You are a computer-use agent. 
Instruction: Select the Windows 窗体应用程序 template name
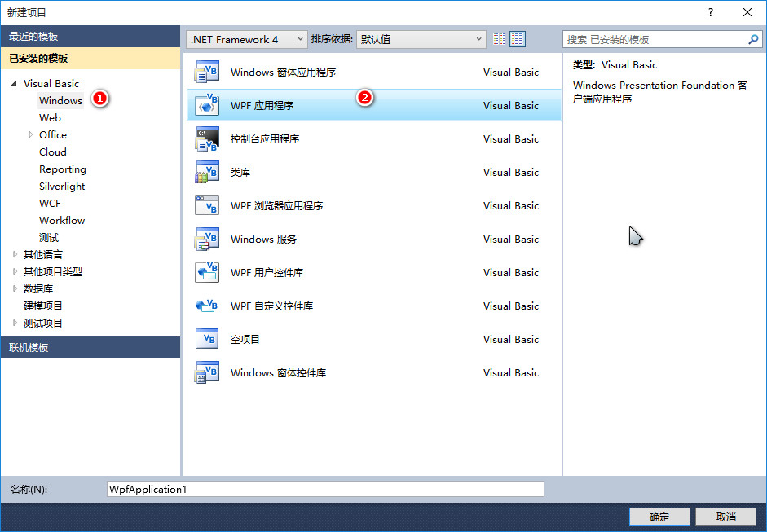[283, 73]
